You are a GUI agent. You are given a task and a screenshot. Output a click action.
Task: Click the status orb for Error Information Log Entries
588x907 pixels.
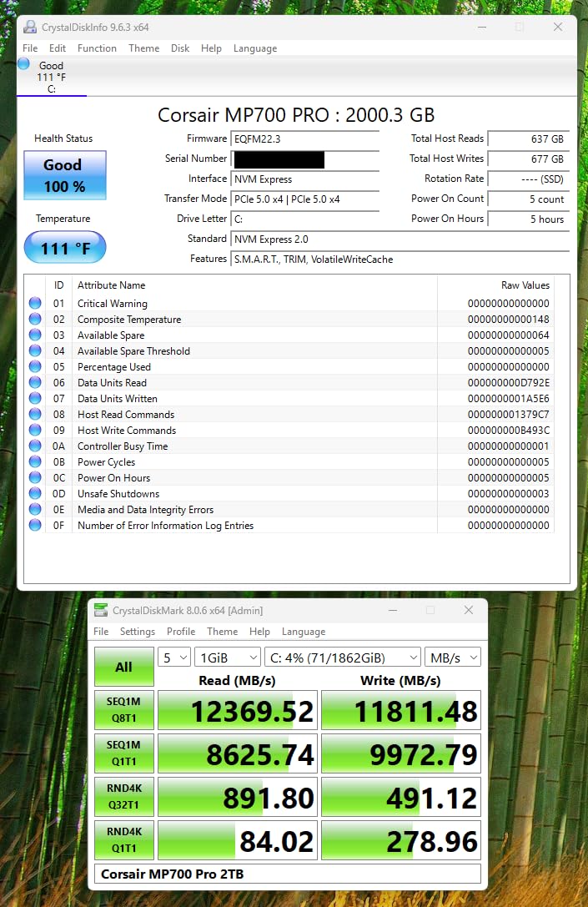click(x=35, y=525)
